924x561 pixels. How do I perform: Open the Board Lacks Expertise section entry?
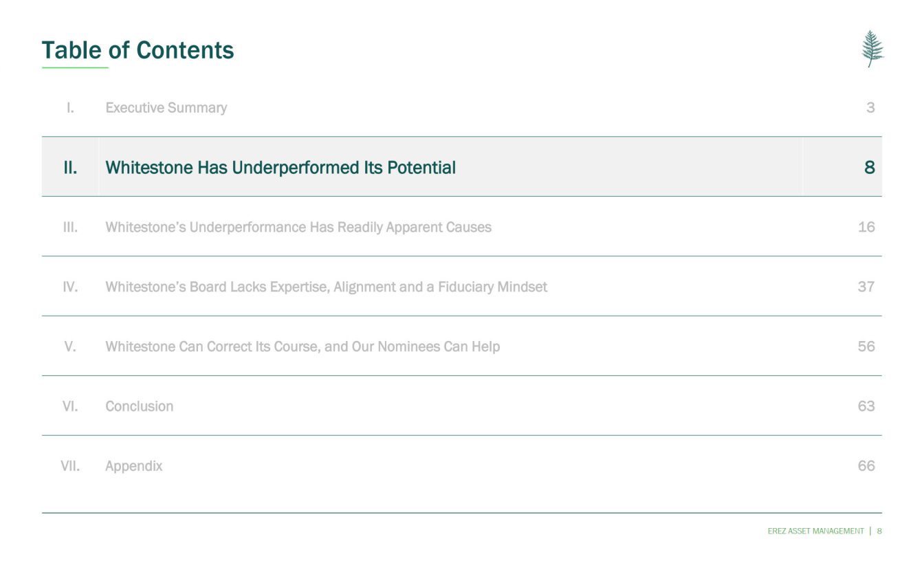tap(326, 287)
